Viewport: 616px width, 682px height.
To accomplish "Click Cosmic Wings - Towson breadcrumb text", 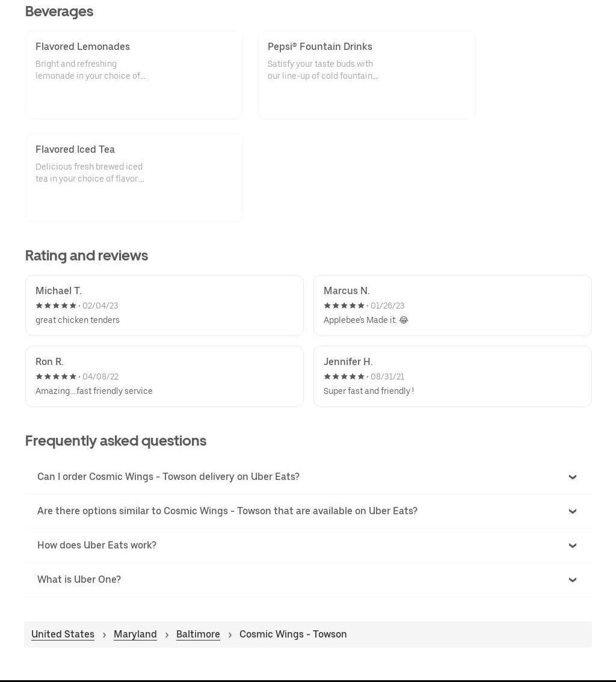I will pyautogui.click(x=293, y=634).
